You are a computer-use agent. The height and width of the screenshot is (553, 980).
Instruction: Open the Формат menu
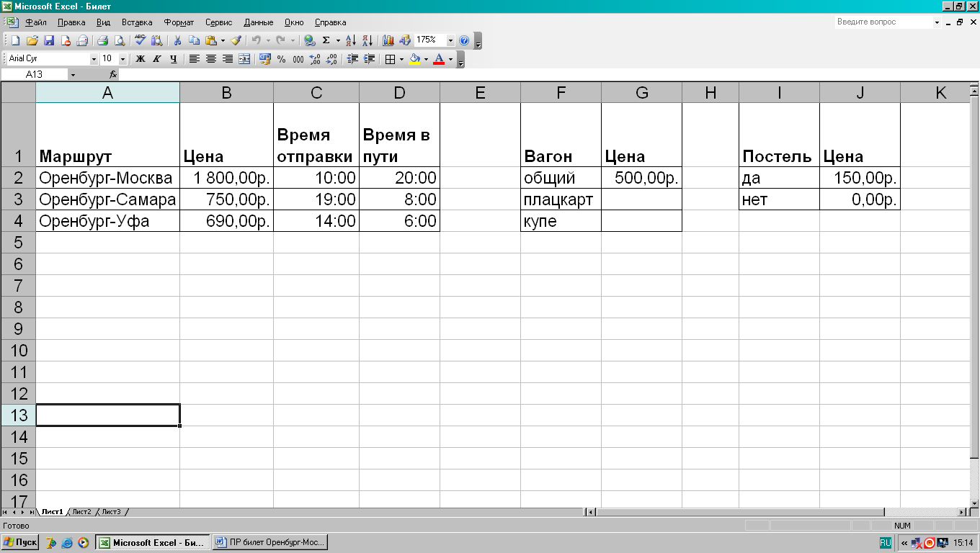[179, 22]
